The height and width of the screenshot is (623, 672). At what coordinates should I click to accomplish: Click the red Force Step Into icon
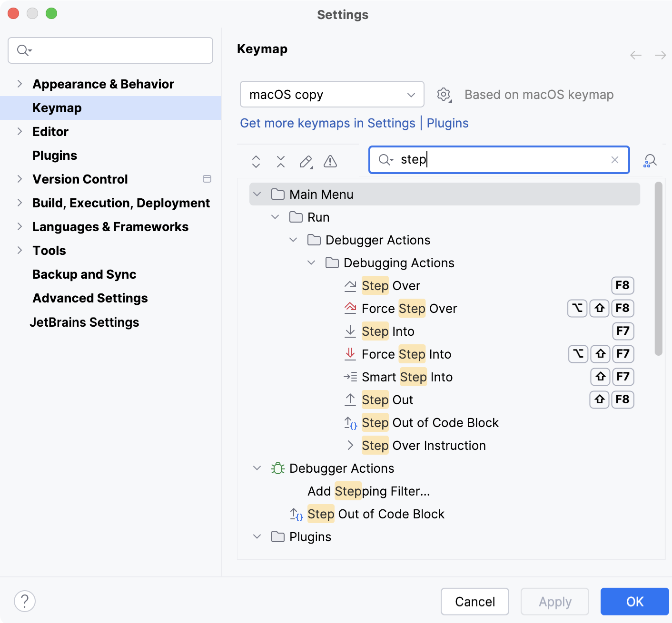tap(351, 354)
